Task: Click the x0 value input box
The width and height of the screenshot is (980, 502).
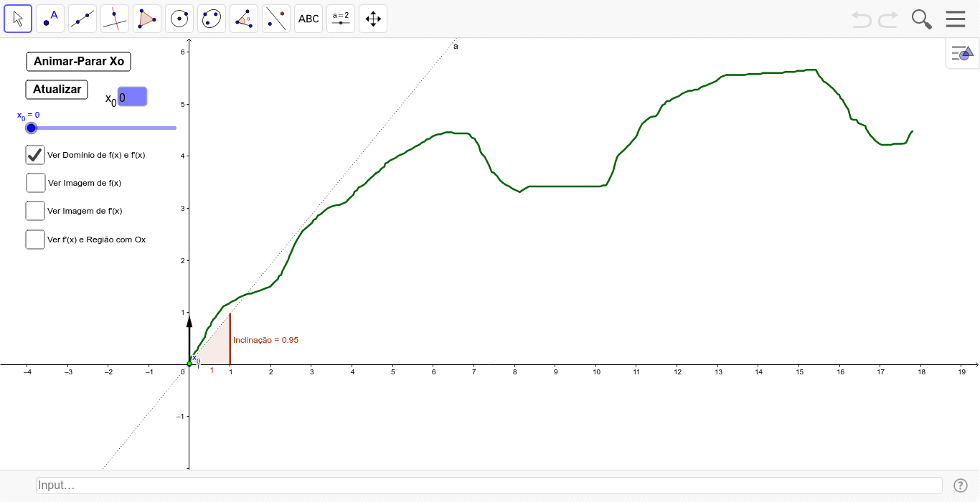Action: 133,97
